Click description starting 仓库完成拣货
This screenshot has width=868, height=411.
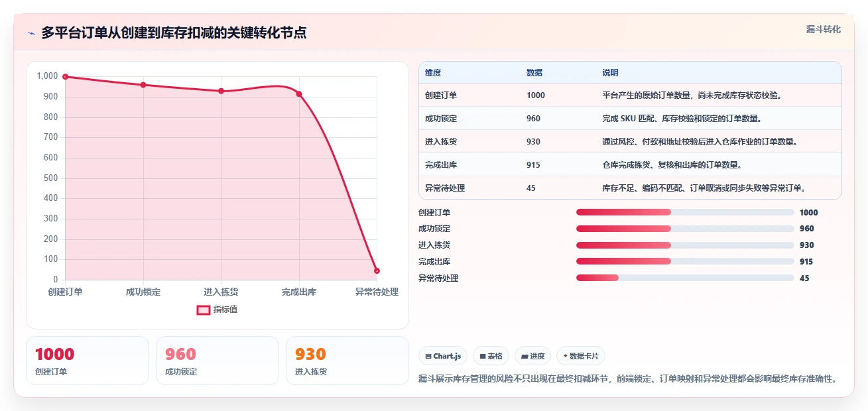point(672,165)
